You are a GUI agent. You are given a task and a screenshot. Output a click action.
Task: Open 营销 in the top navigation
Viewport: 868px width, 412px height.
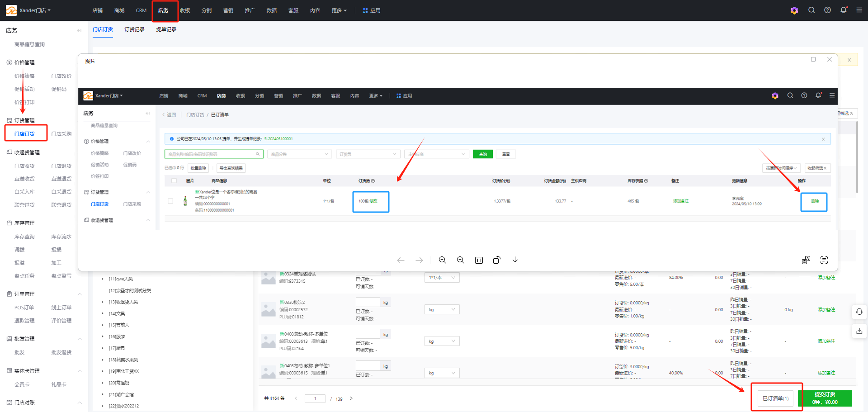tap(228, 10)
